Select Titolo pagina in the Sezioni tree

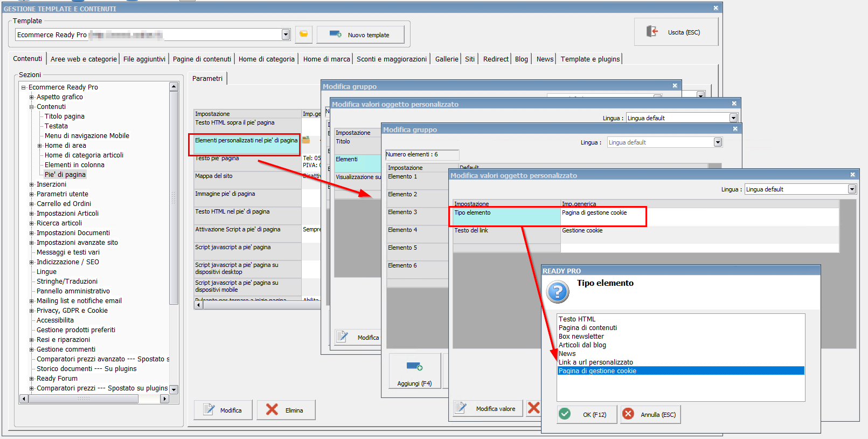coord(65,116)
